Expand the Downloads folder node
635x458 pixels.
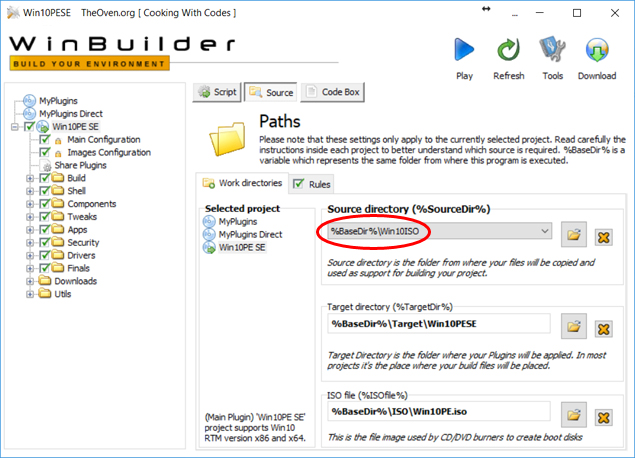tap(30, 281)
